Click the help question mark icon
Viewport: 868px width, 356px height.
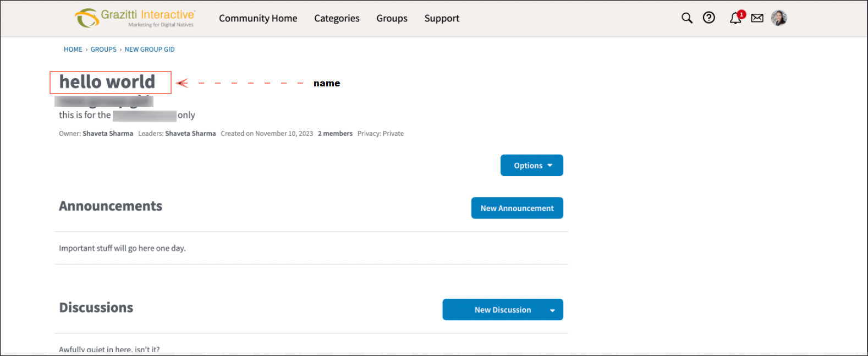(x=709, y=18)
